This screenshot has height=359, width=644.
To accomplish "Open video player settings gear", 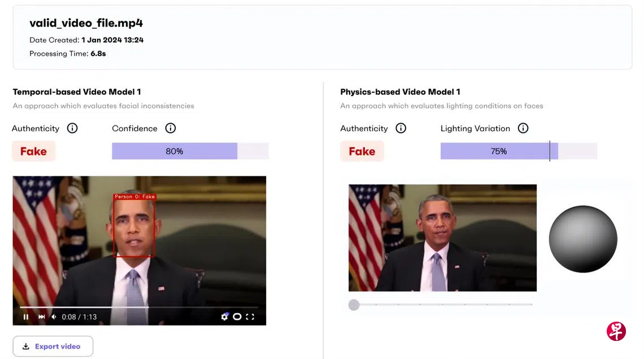I will point(224,316).
